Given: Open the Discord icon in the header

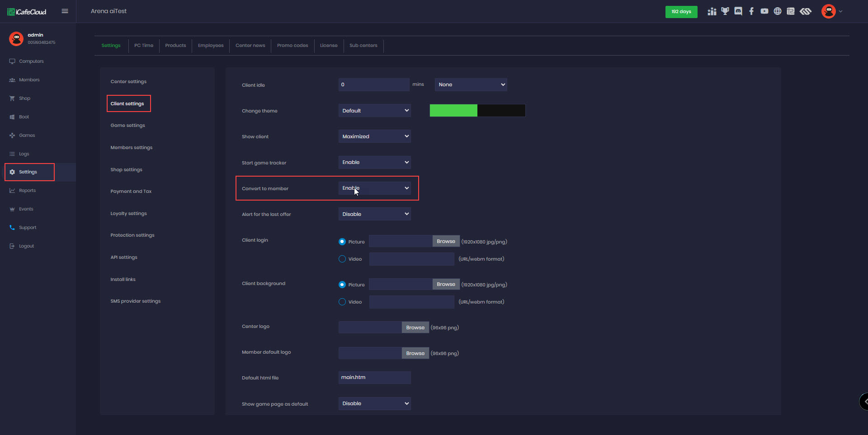Looking at the screenshot, I should [738, 11].
